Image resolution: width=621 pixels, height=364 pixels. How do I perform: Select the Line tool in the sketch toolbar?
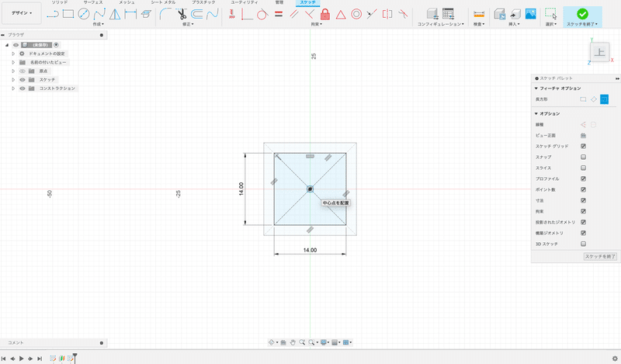tap(53, 14)
